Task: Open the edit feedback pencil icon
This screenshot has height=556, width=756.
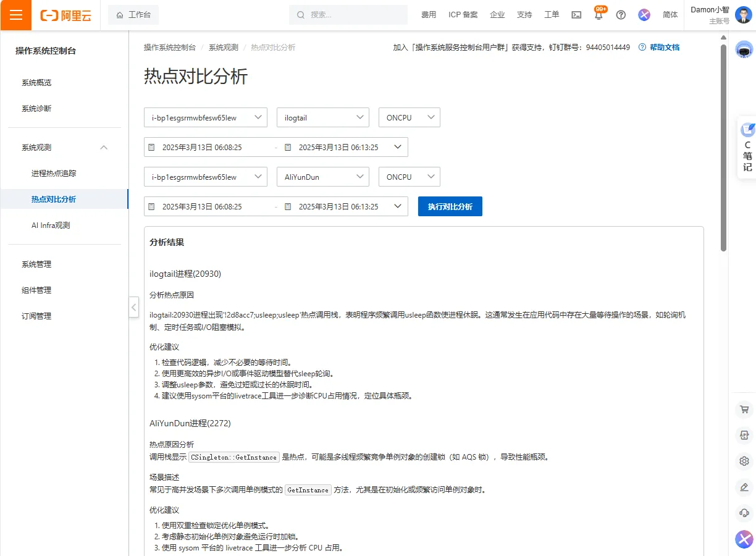Action: pos(744,487)
